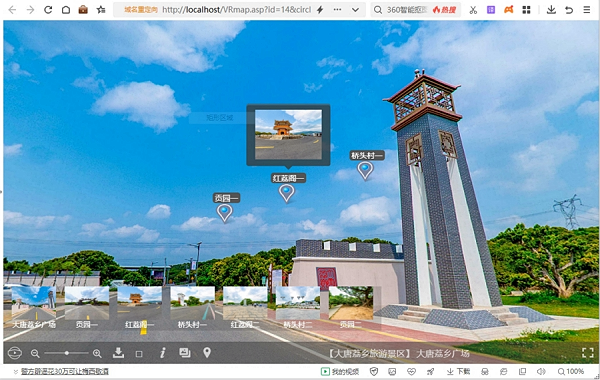Viewport: 600px width, 380px height.
Task: Start panorama autoplay rotation
Action: pyautogui.click(x=15, y=353)
